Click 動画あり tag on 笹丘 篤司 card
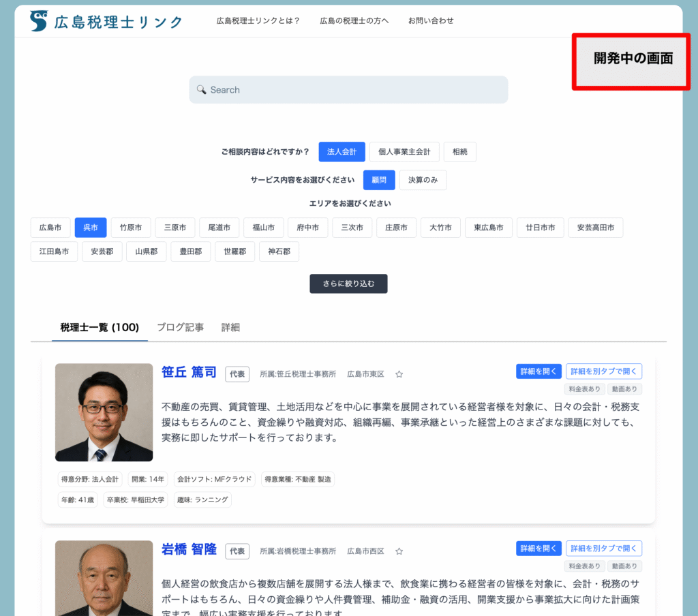The height and width of the screenshot is (616, 698). (624, 389)
